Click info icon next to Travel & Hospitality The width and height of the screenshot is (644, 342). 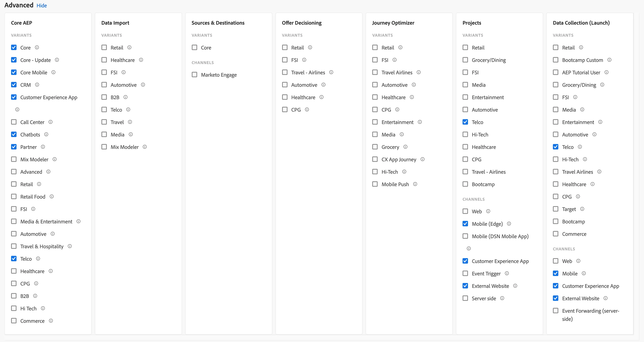click(70, 246)
